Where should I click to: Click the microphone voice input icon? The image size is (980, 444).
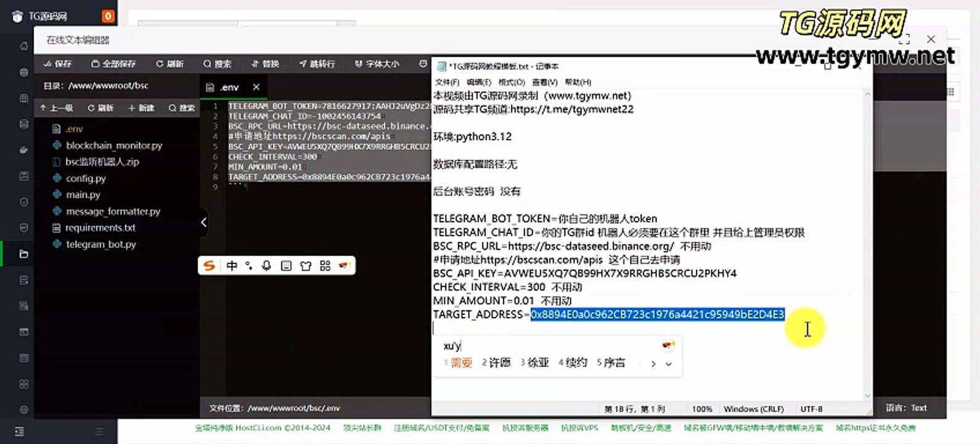click(x=266, y=266)
